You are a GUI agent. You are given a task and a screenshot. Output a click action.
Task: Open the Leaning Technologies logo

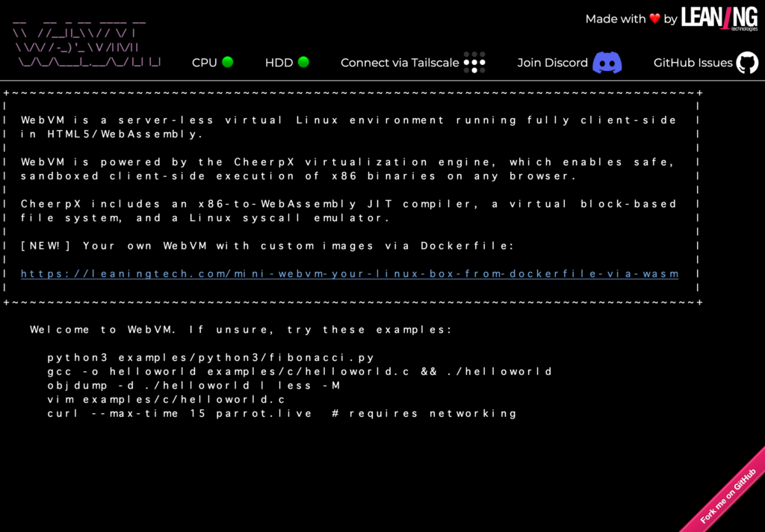[x=719, y=18]
